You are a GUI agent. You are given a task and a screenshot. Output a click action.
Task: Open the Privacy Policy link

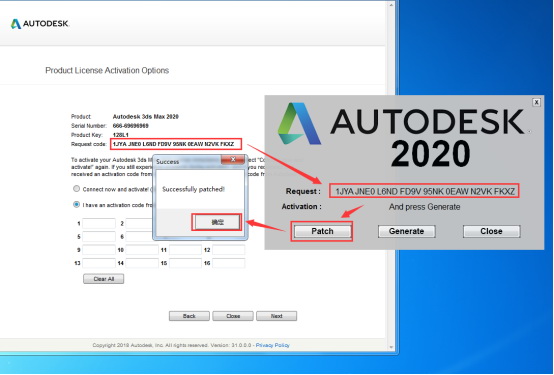pyautogui.click(x=272, y=345)
